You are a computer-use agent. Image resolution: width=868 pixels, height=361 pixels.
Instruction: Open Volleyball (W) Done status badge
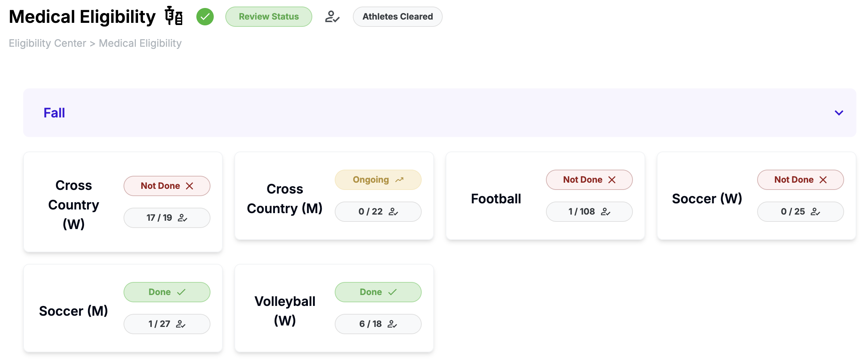378,292
